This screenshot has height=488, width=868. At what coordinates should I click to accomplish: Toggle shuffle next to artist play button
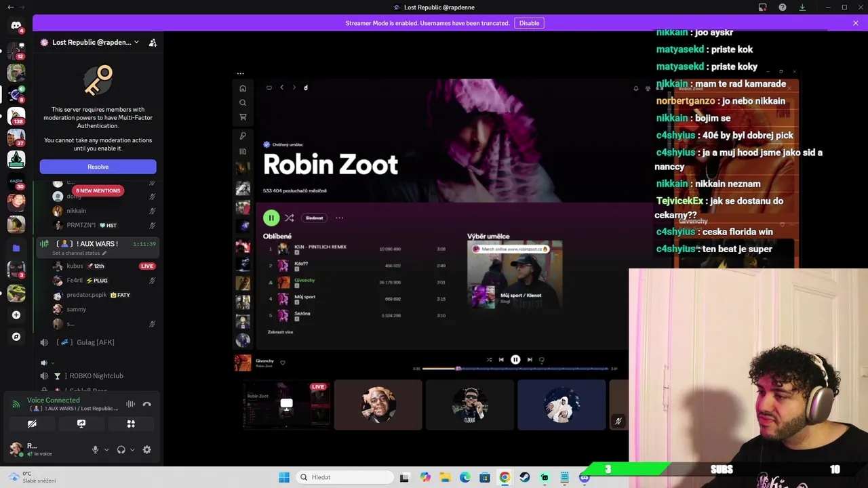290,218
